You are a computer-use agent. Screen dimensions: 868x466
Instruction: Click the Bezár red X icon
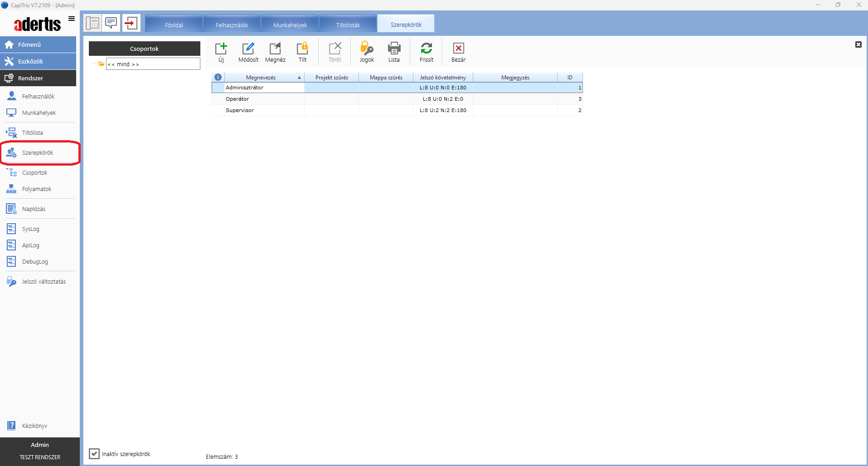click(x=458, y=49)
